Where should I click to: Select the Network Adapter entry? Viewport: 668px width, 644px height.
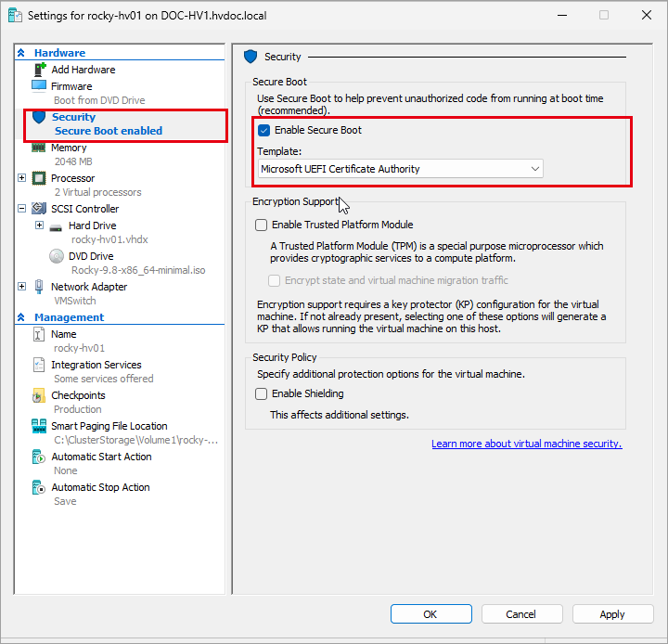89,287
